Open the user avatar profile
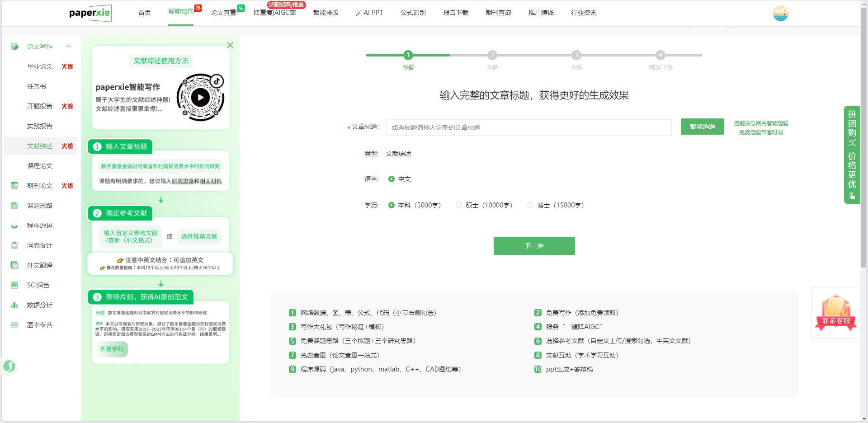Viewport: 868px width, 423px height. pos(780,13)
